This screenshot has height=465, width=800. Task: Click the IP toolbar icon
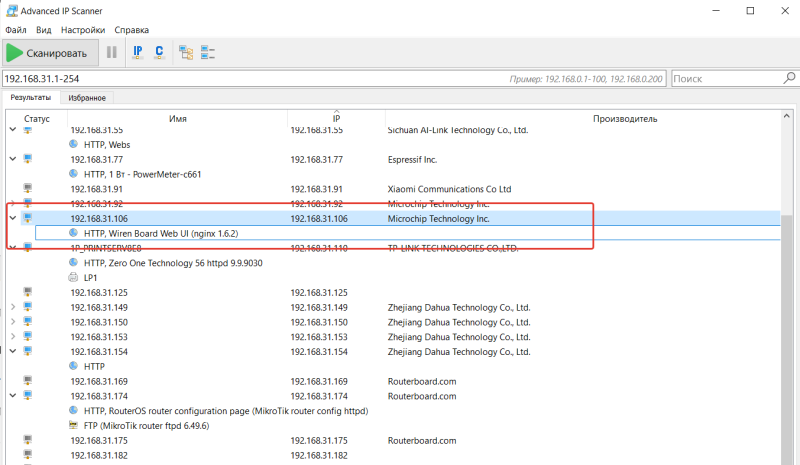138,52
